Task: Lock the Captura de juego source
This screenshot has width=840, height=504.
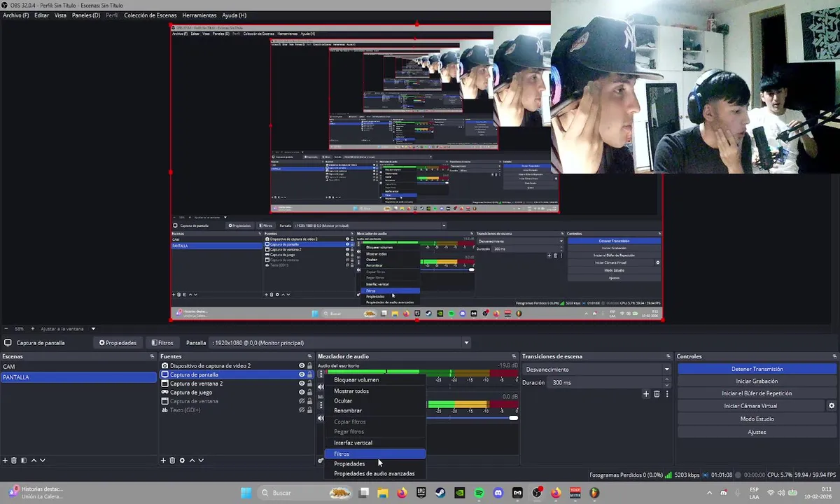Action: click(310, 393)
